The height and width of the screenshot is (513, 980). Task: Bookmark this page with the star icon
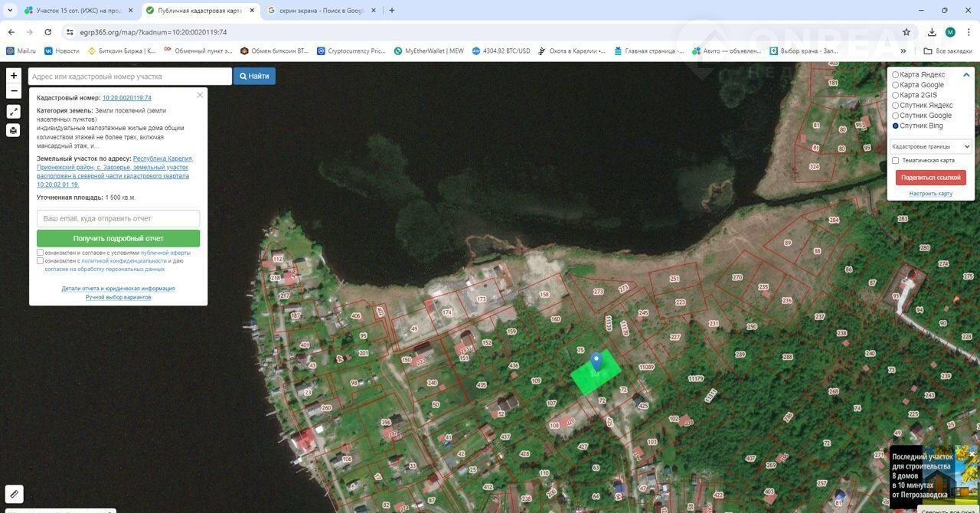click(906, 32)
